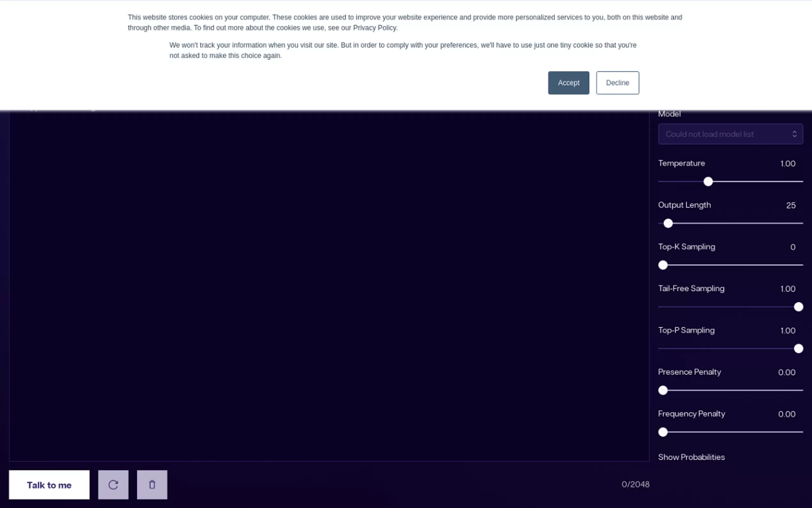Click the Top-P Sampling slider handle
The width and height of the screenshot is (812, 508).
pyautogui.click(x=798, y=349)
